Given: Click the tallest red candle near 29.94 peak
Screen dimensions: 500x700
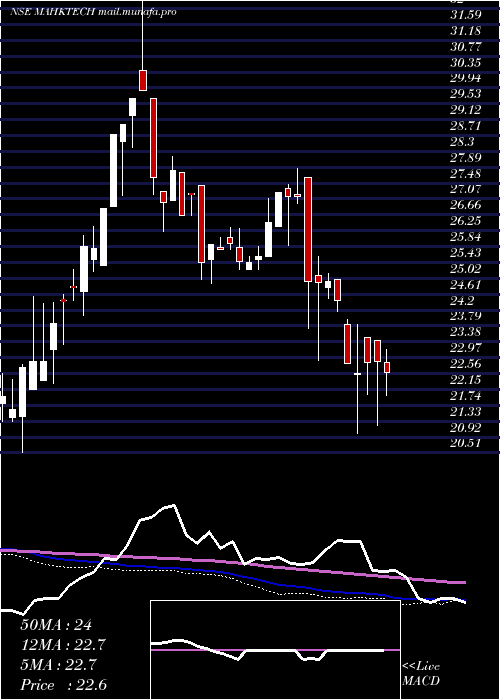Looking at the screenshot, I should [153, 138].
